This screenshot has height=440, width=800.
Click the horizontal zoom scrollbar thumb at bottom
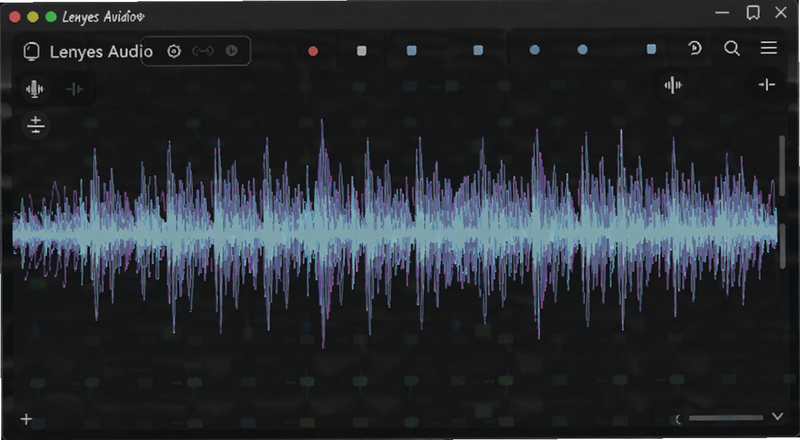pyautogui.click(x=726, y=418)
